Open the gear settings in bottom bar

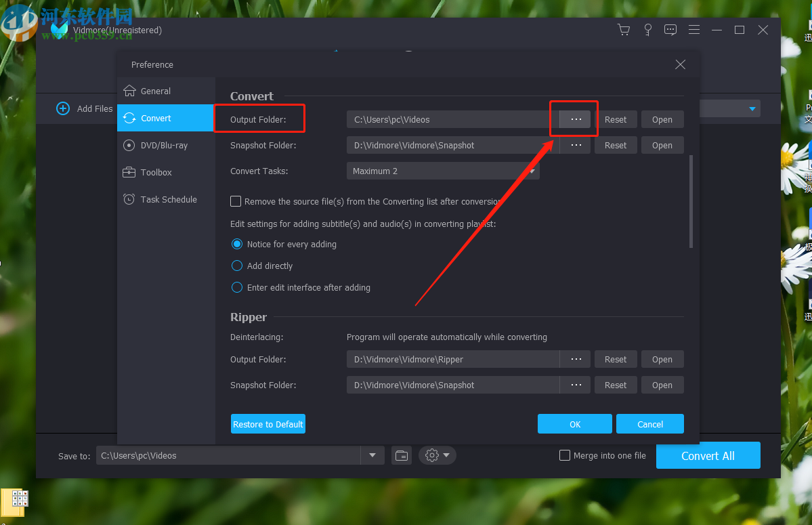437,456
